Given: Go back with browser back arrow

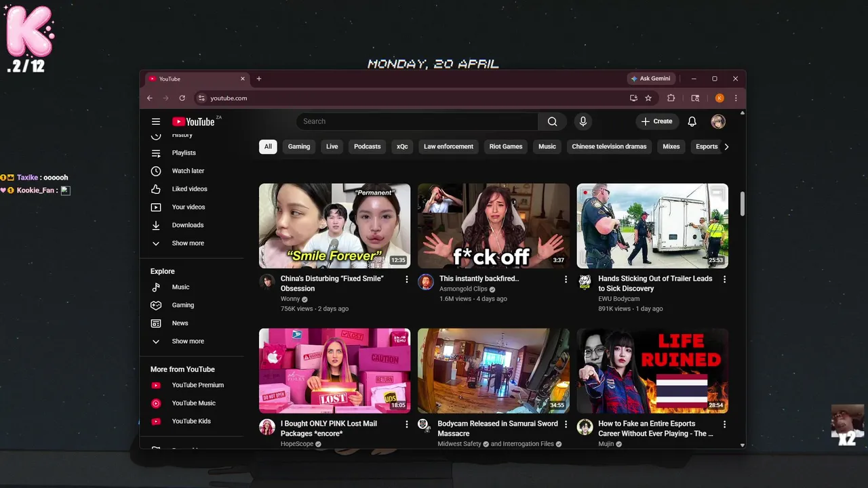Looking at the screenshot, I should 150,98.
